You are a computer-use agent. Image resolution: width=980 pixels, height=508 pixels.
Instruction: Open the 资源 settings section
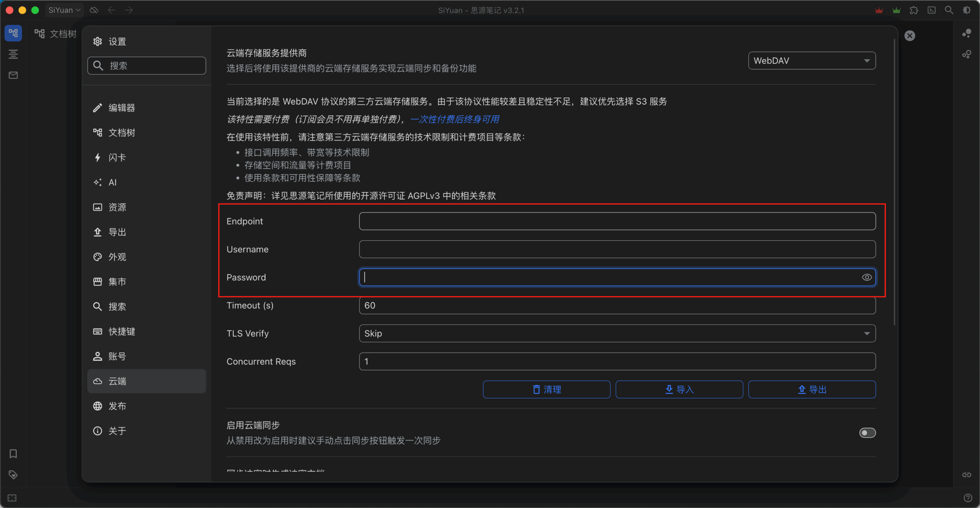point(146,207)
